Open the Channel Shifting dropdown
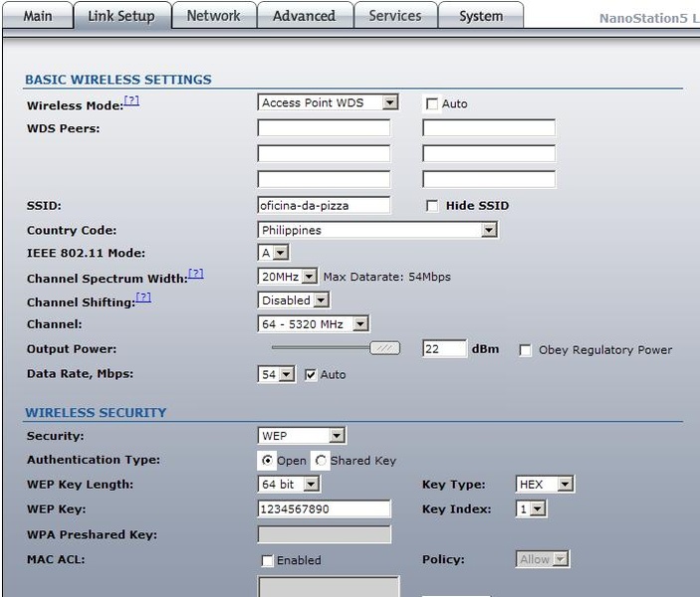Screen dimensions: 700x597 [x=294, y=300]
